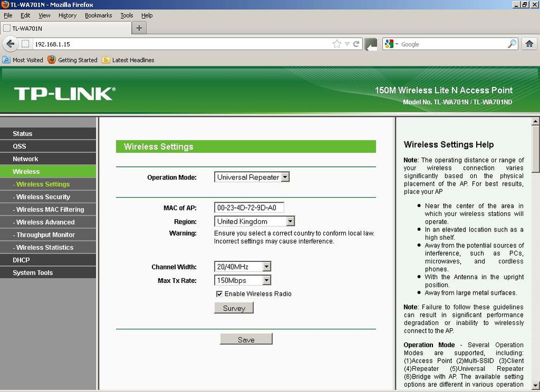
Task: Expand the Max Tx Rate dropdown
Action: (243, 280)
